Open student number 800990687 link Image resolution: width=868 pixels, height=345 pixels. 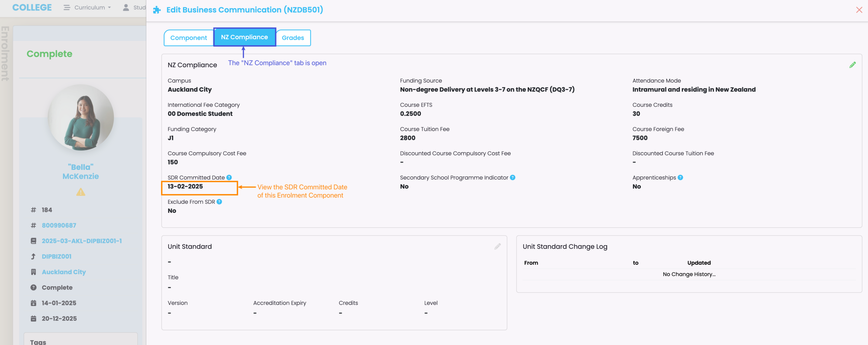coord(59,225)
